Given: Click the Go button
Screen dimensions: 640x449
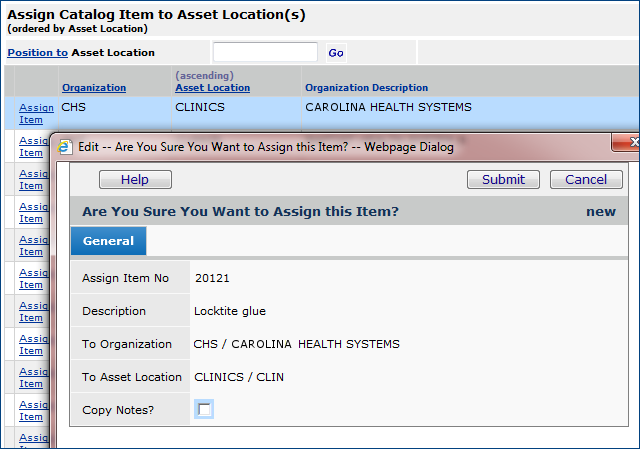Looking at the screenshot, I should coord(336,53).
